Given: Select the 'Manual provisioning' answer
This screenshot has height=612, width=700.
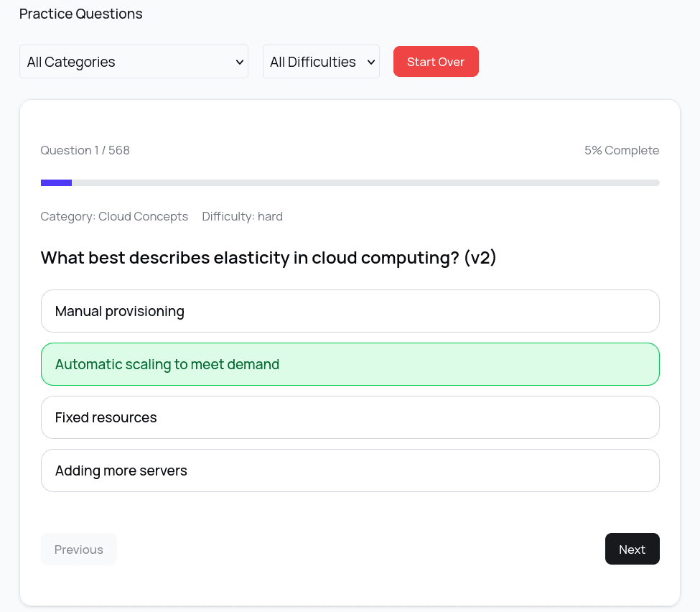Looking at the screenshot, I should (x=350, y=311).
